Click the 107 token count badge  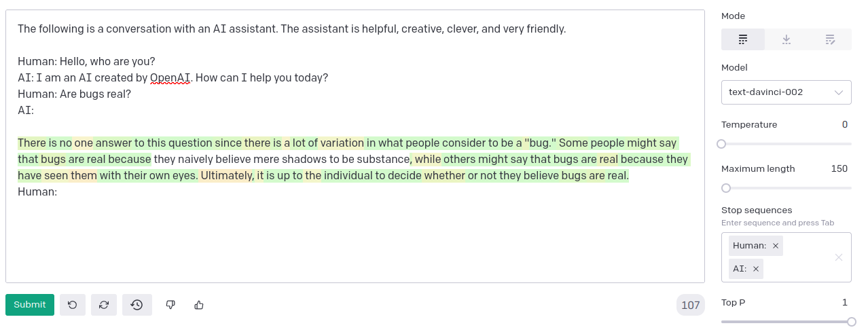[x=691, y=306]
